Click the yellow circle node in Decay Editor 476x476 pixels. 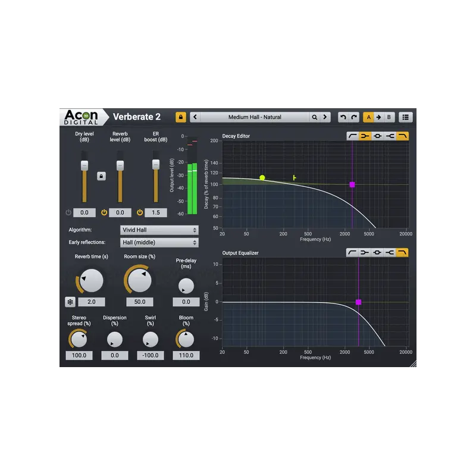click(x=262, y=177)
